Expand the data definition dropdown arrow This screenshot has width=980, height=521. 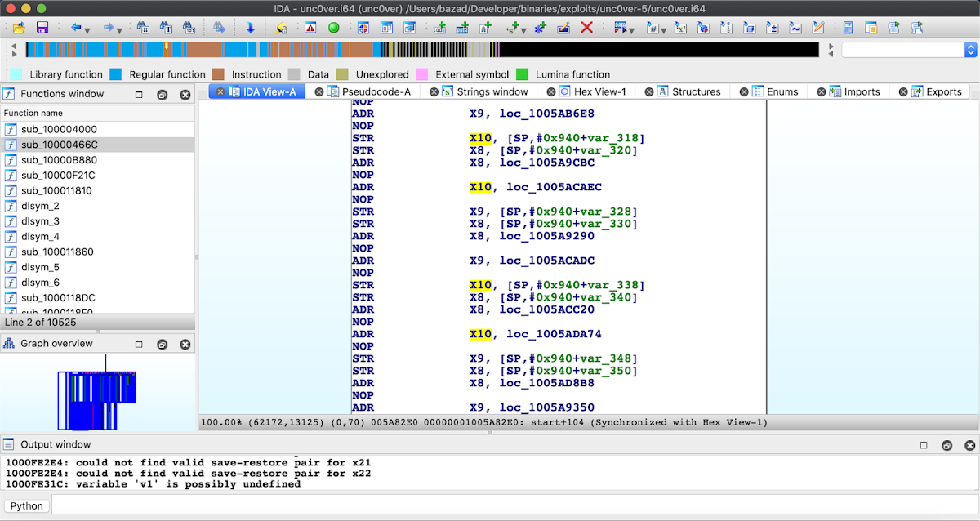(x=630, y=29)
